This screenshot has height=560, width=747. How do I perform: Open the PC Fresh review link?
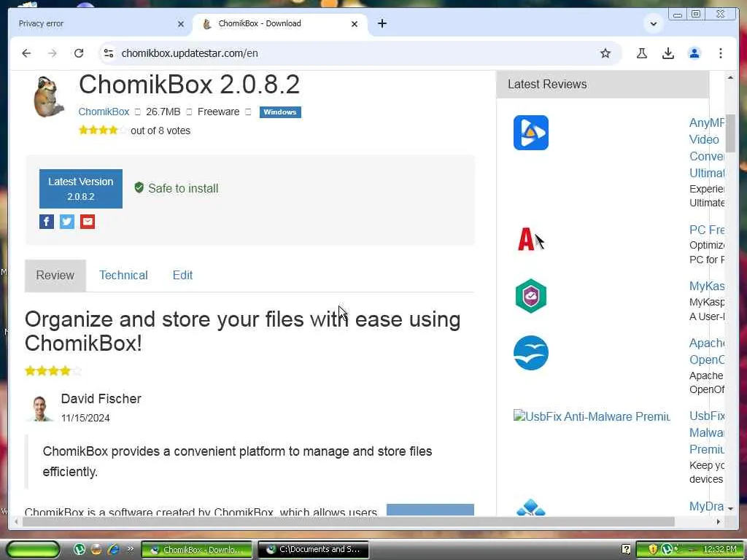(706, 230)
